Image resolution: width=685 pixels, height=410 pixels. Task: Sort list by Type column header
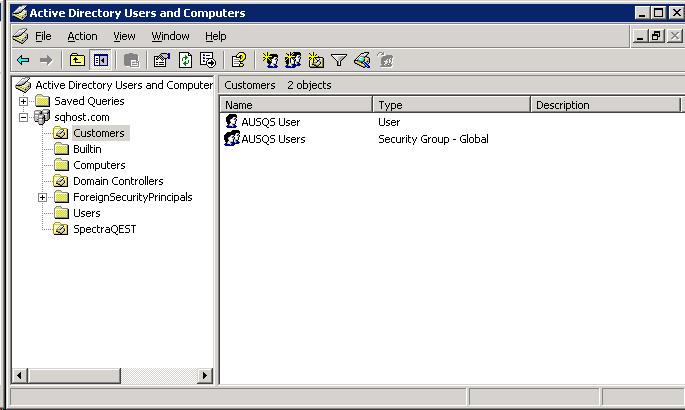coord(451,105)
